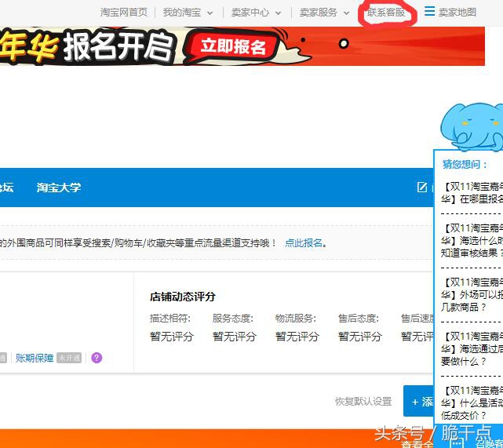Click 暂无评分 under 描述相符
The width and height of the screenshot is (503, 448).
pos(172,337)
